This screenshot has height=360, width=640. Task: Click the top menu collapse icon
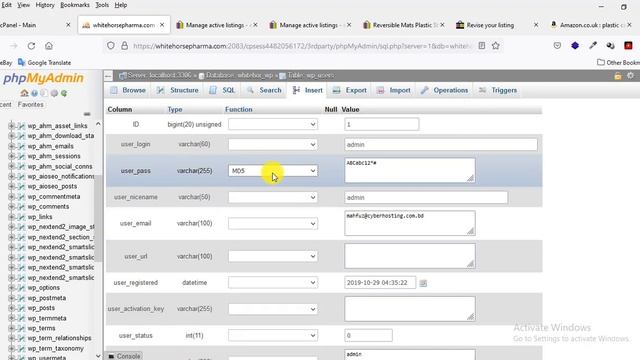pyautogui.click(x=108, y=76)
